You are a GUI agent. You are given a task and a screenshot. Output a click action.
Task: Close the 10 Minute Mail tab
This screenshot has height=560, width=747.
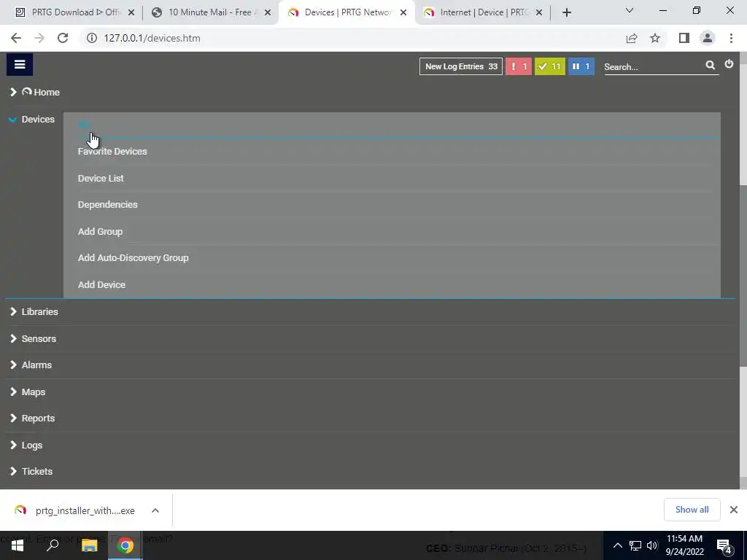(x=268, y=13)
